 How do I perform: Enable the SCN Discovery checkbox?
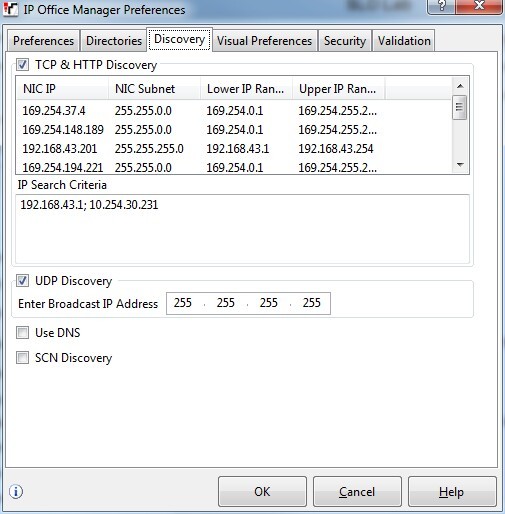[x=22, y=358]
